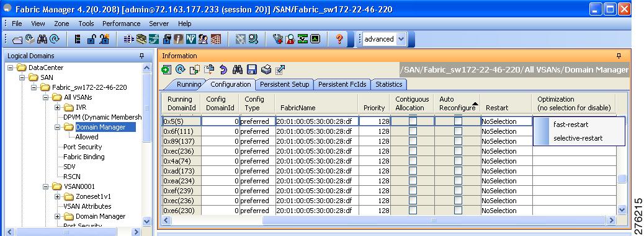
Task: Click the export table arrow icon
Action: coord(280,70)
